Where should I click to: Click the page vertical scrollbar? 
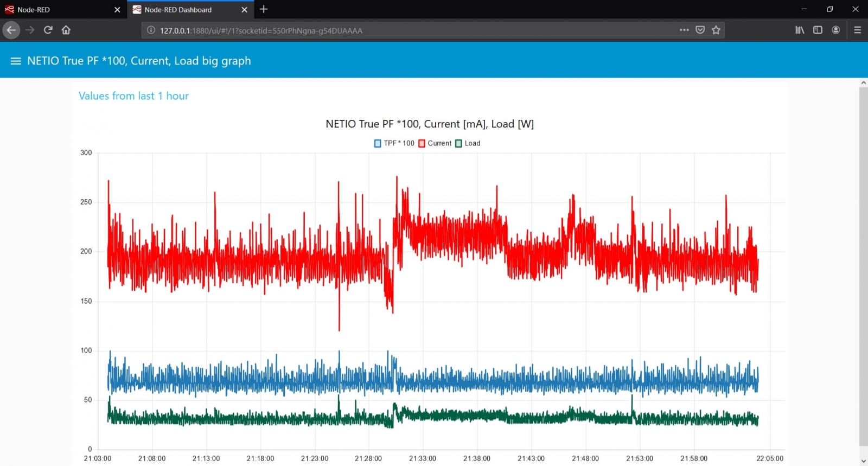[863, 266]
